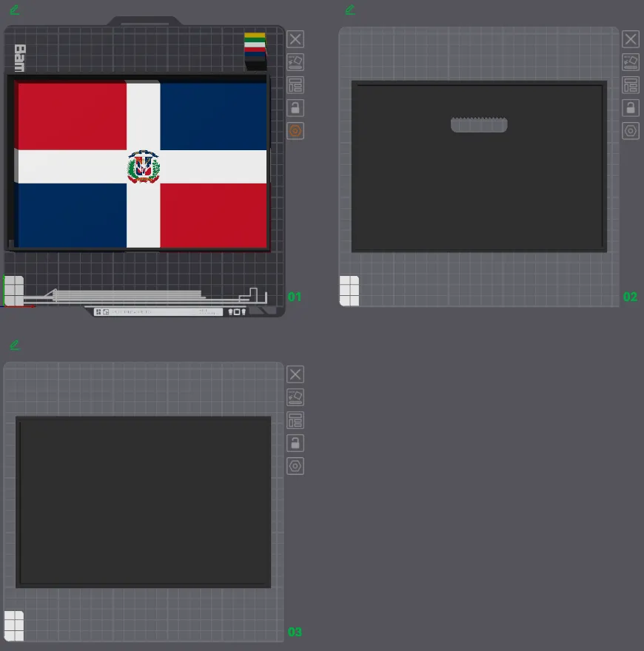Screen dimensions: 644x651
Task: Click the green plate number 01
Action: tap(295, 297)
